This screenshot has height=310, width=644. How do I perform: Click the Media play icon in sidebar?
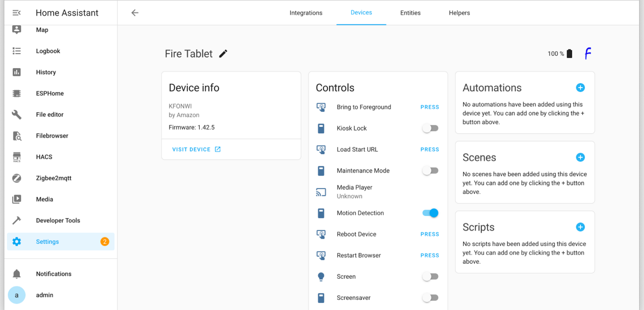[17, 199]
